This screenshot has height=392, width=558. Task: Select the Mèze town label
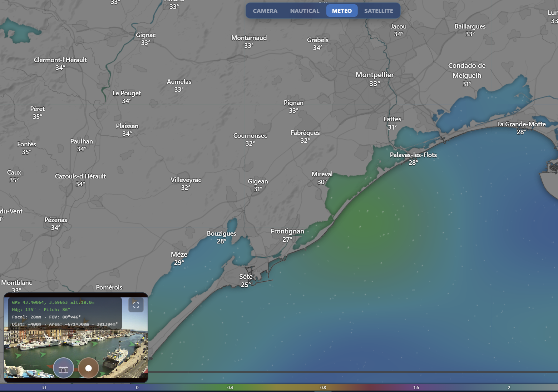[179, 255]
